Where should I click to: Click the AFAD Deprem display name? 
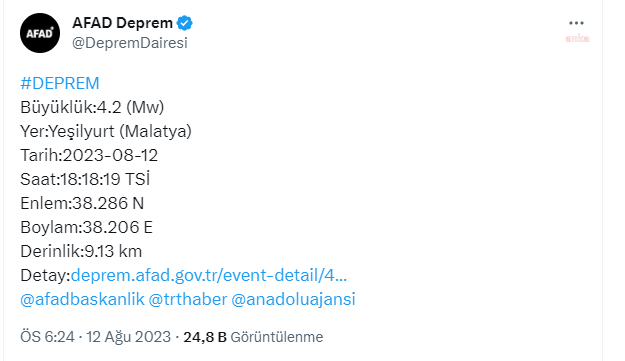coord(122,23)
